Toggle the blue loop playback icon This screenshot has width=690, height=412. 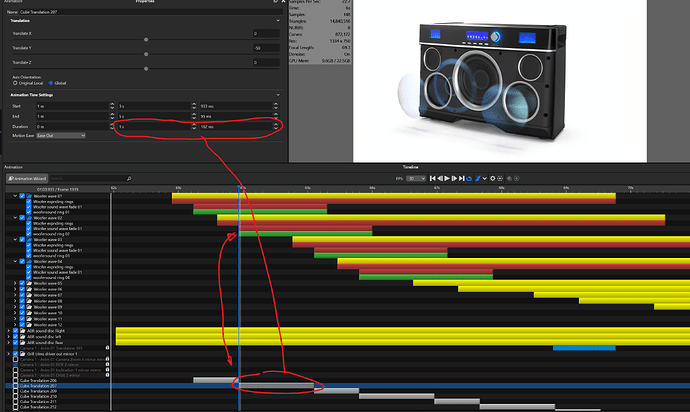pos(469,178)
